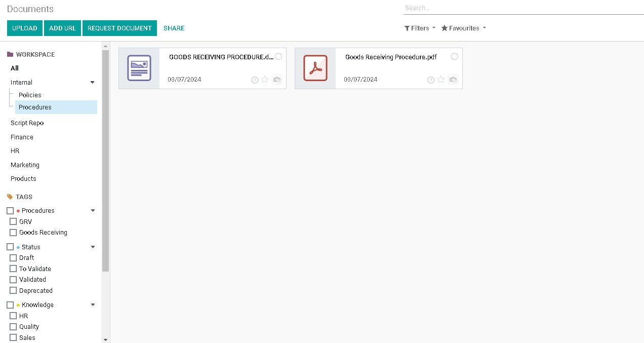Select the Policies workspace
Image resolution: width=644 pixels, height=343 pixels.
coord(29,95)
